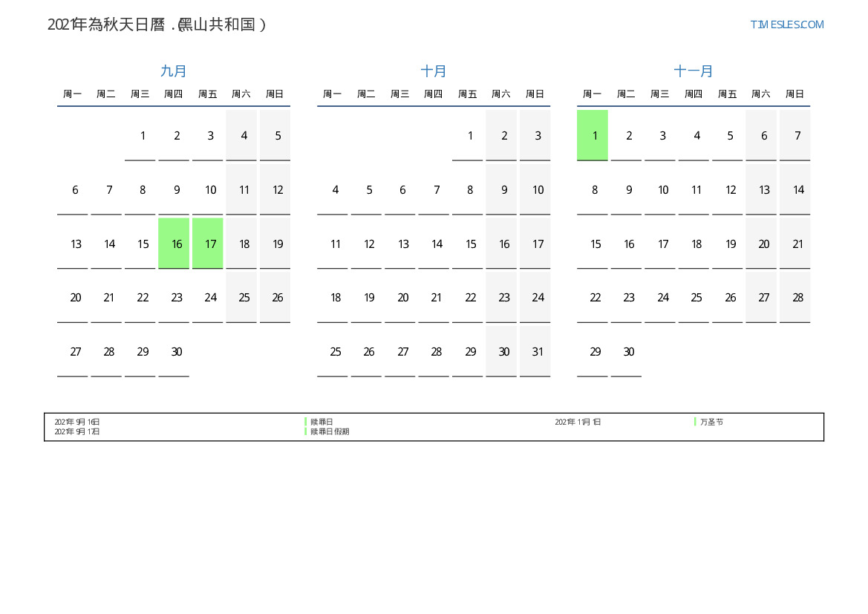Click the 万圣节 legend label
868x614 pixels.
click(711, 422)
